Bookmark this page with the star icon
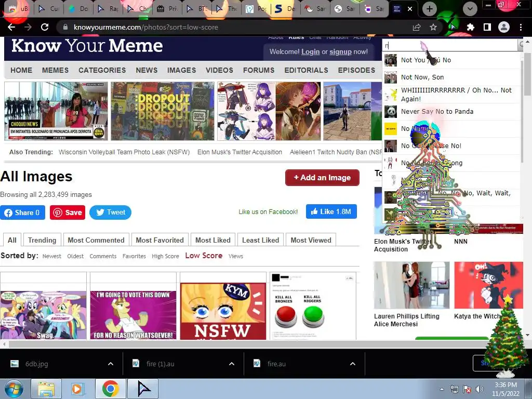The height and width of the screenshot is (399, 532). tap(433, 27)
